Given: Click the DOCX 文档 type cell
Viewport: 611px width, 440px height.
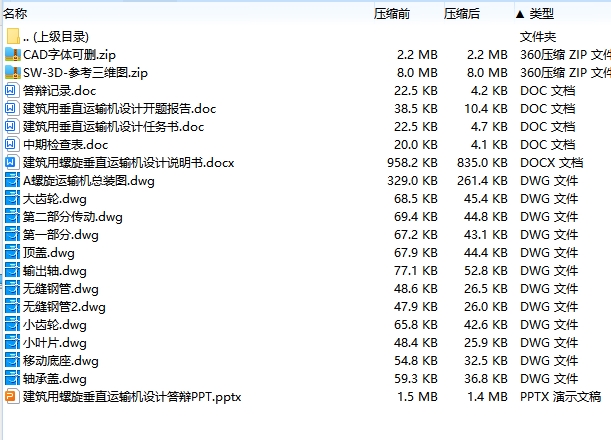Looking at the screenshot, I should click(x=551, y=163).
